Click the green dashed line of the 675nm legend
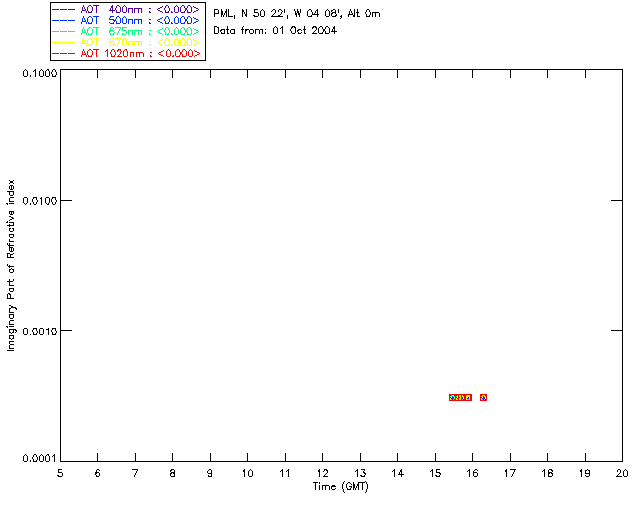 [x=64, y=31]
